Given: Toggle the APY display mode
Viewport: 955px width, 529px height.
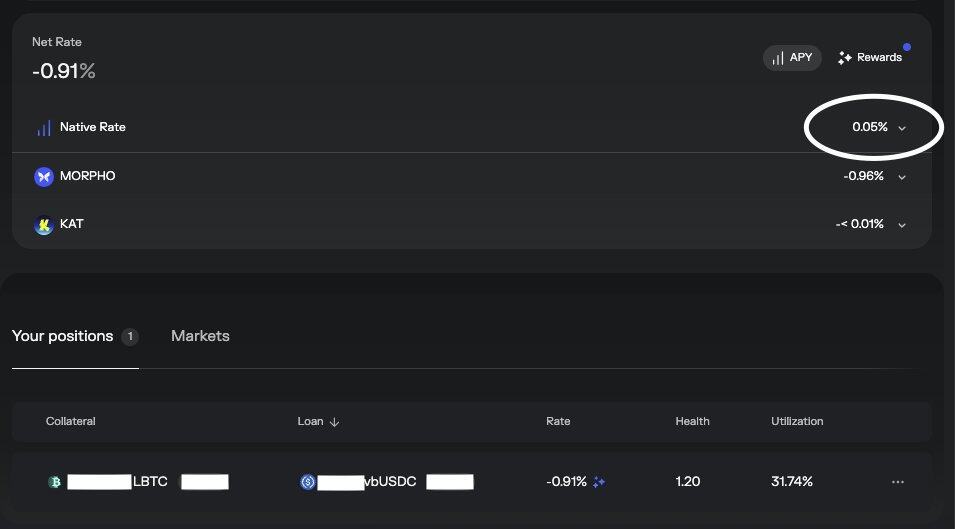Looking at the screenshot, I should pos(792,58).
